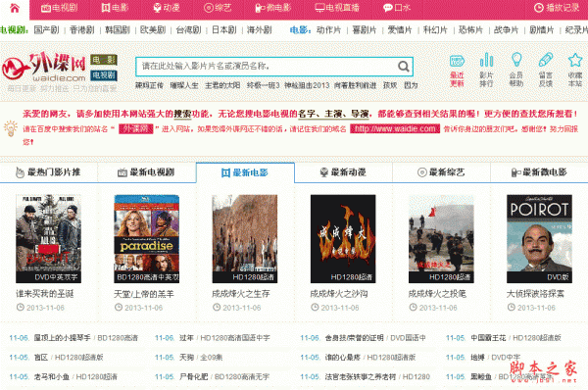
Task: Select 国产剧 TV category
Action: (46, 30)
